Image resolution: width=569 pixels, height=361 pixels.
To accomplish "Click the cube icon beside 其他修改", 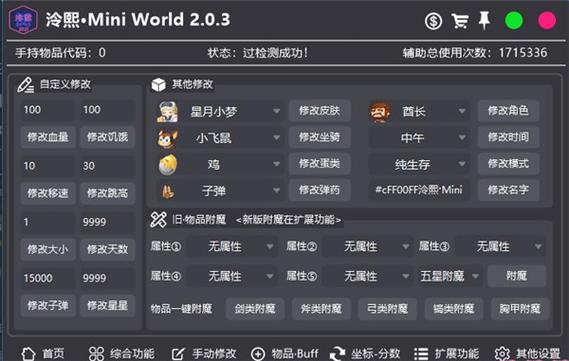I will (158, 85).
